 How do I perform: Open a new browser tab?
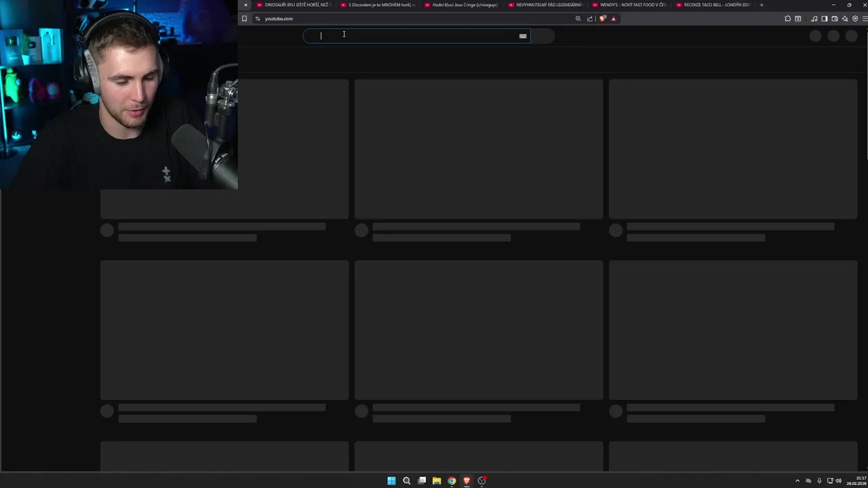pyautogui.click(x=762, y=5)
